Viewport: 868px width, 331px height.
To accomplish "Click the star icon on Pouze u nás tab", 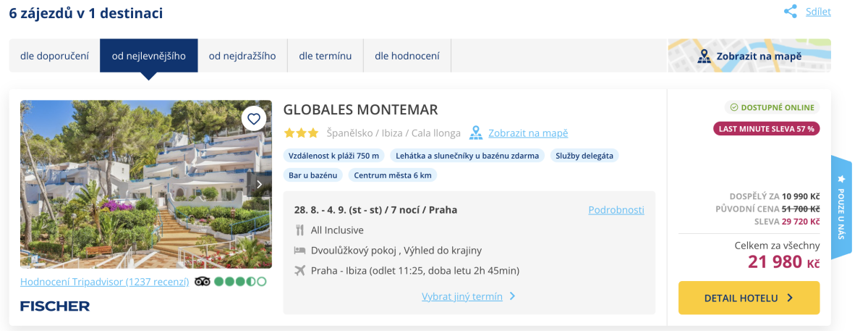I will point(841,178).
